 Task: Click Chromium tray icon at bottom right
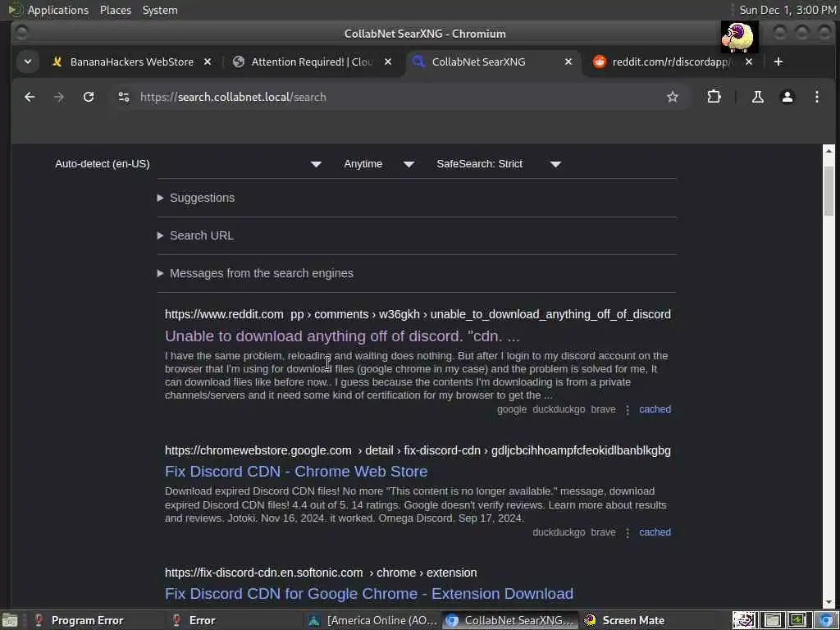pos(827,620)
